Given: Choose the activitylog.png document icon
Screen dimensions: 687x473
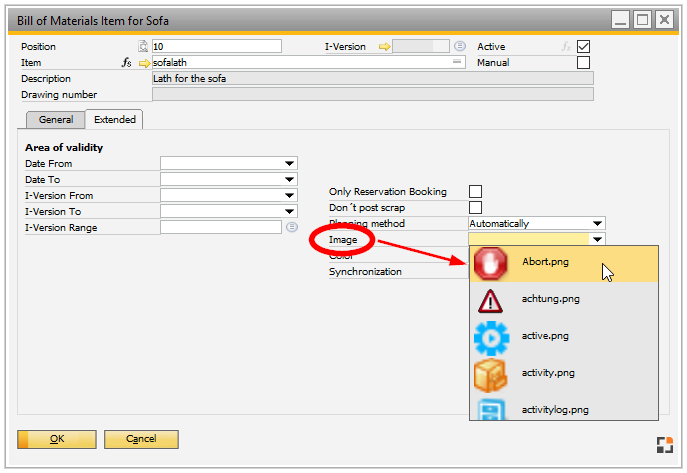Looking at the screenshot, I should (491, 407).
